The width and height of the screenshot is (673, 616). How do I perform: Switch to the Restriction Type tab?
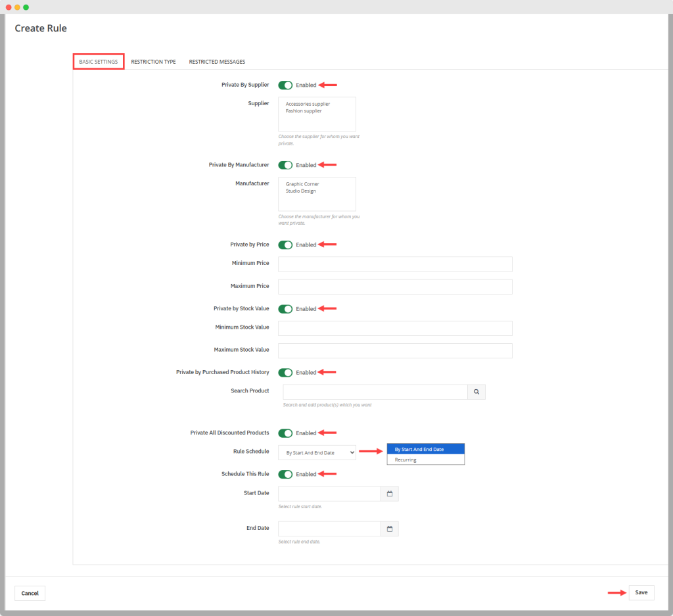click(153, 62)
